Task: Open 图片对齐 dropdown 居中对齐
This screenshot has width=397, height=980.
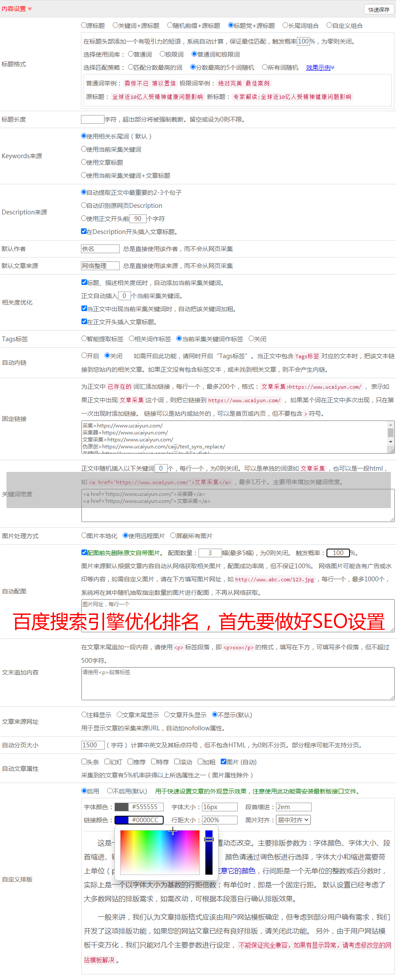Action: coord(294,820)
